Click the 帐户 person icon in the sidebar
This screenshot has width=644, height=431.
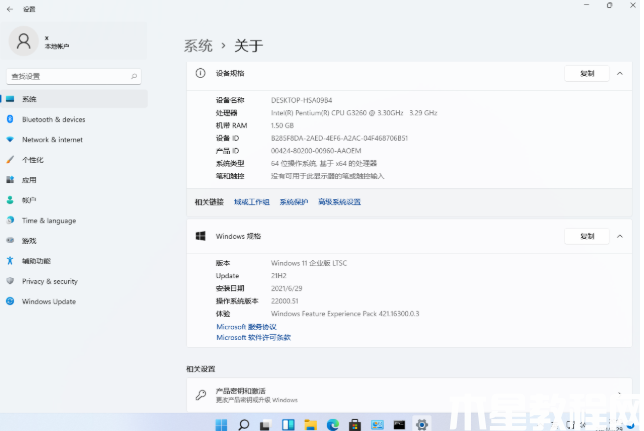[10, 200]
